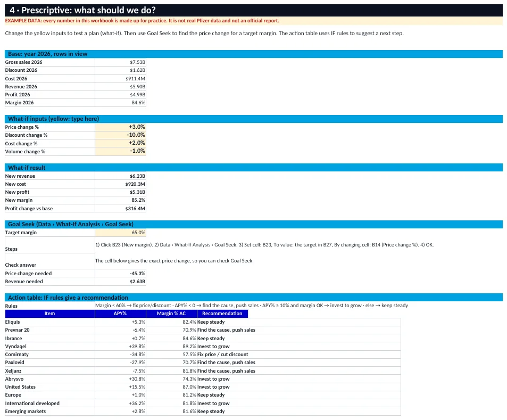Select the Ibrance item cell
Viewport: 507px width, 420px height.
[50, 338]
